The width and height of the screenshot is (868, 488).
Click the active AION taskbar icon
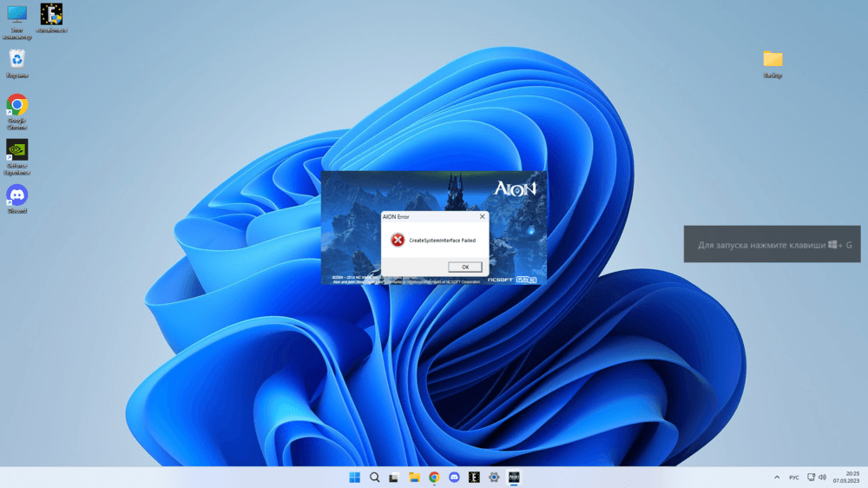point(514,478)
